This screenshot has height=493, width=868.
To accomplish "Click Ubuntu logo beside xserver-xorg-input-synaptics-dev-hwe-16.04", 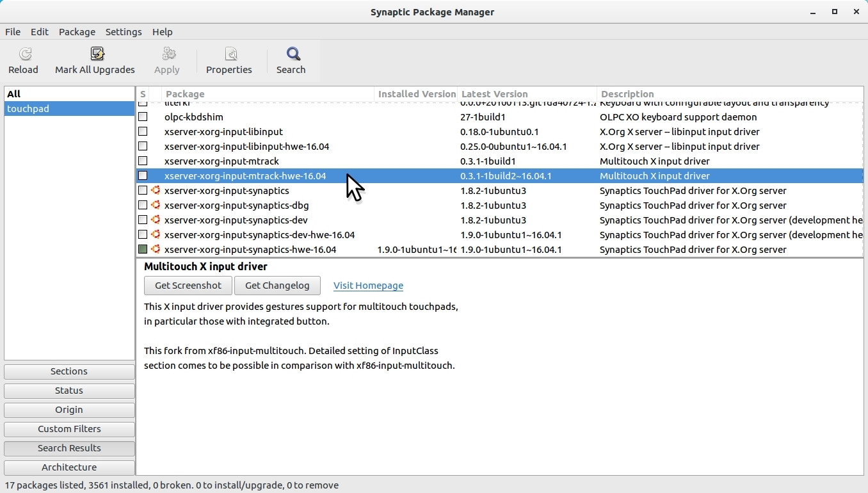I will (x=155, y=235).
